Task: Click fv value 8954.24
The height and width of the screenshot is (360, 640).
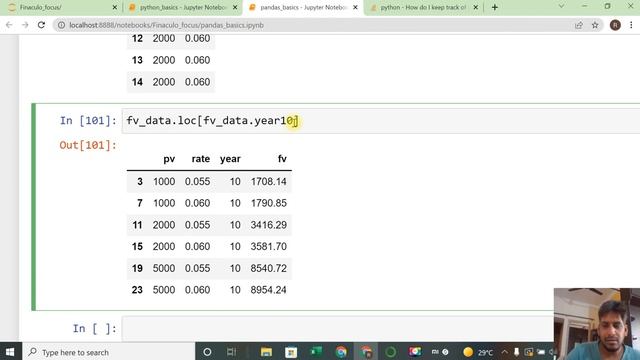Action: (269, 290)
